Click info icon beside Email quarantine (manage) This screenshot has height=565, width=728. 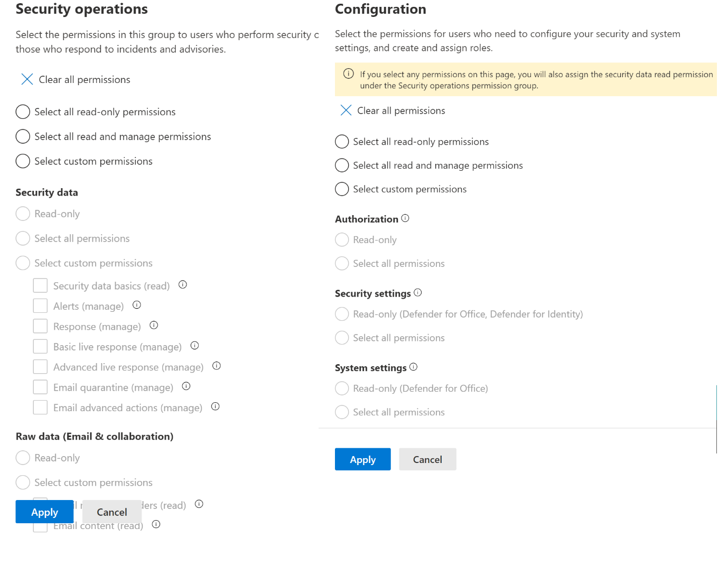pos(186,386)
